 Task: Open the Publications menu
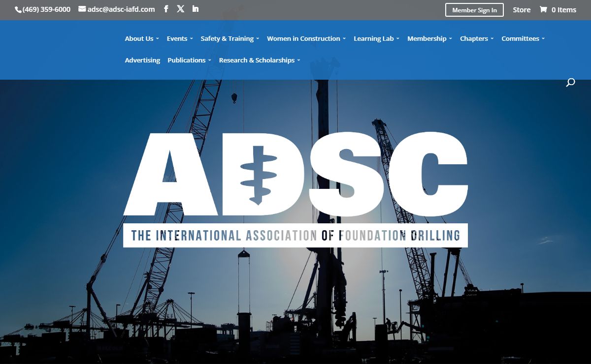pos(187,60)
